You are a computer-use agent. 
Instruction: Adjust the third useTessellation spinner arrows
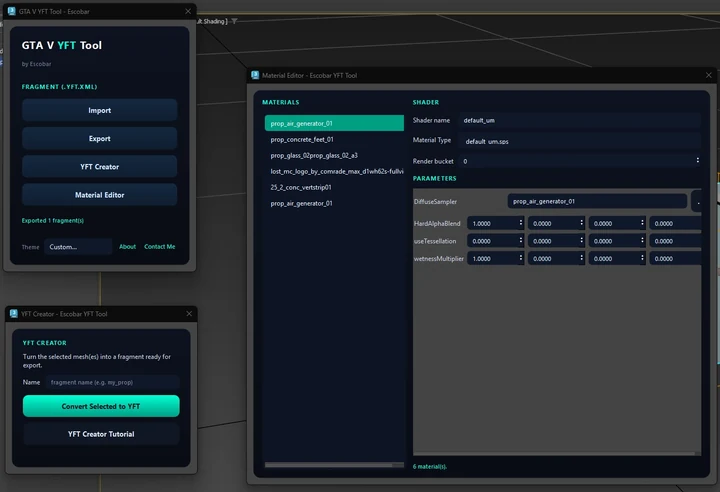[x=642, y=240]
